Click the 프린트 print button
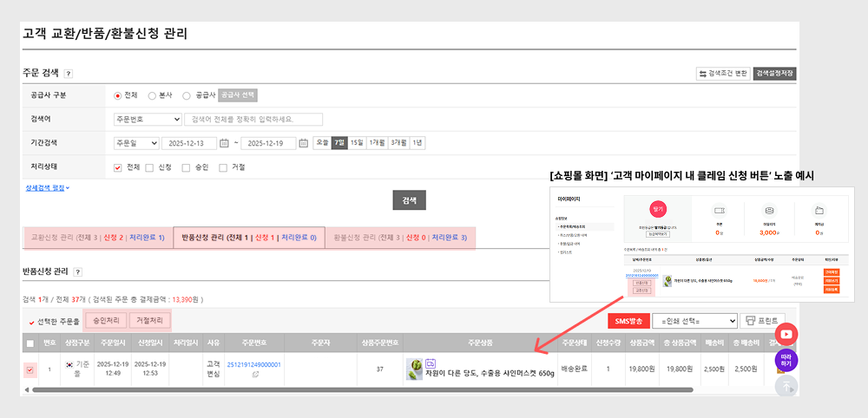The image size is (868, 418). click(762, 321)
